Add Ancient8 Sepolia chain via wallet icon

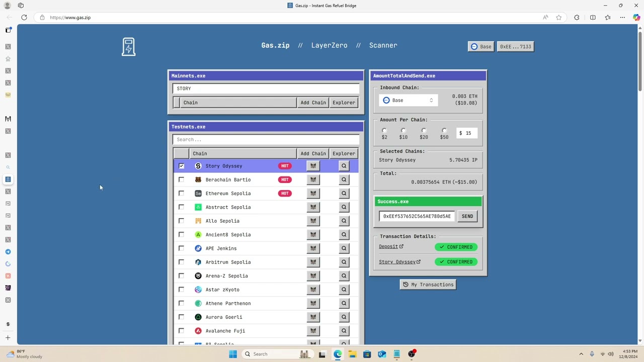click(x=313, y=235)
